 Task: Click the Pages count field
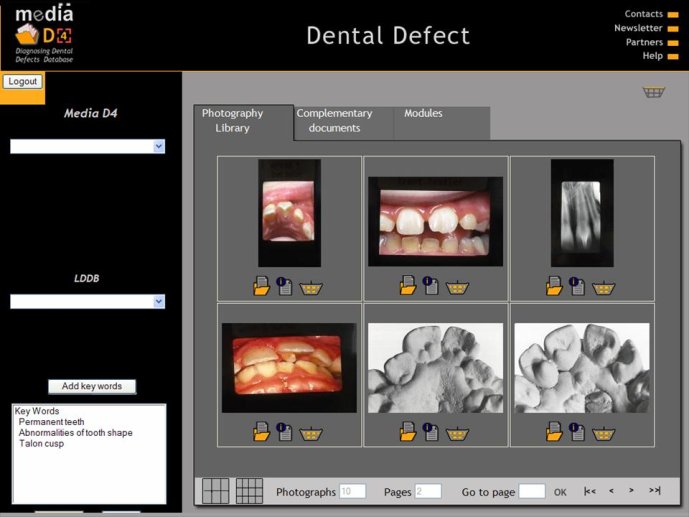428,491
